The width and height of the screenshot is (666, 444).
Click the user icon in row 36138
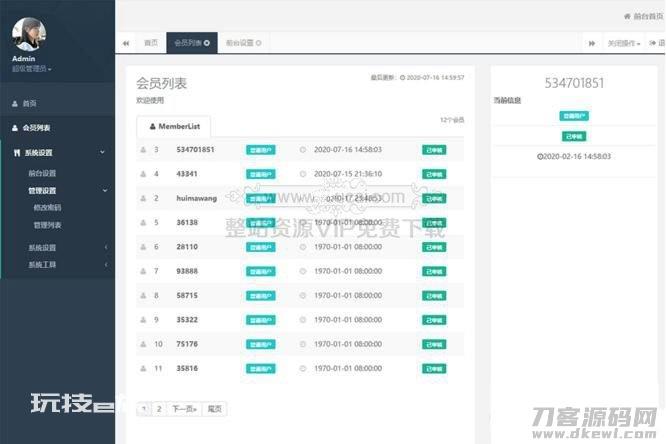point(143,223)
